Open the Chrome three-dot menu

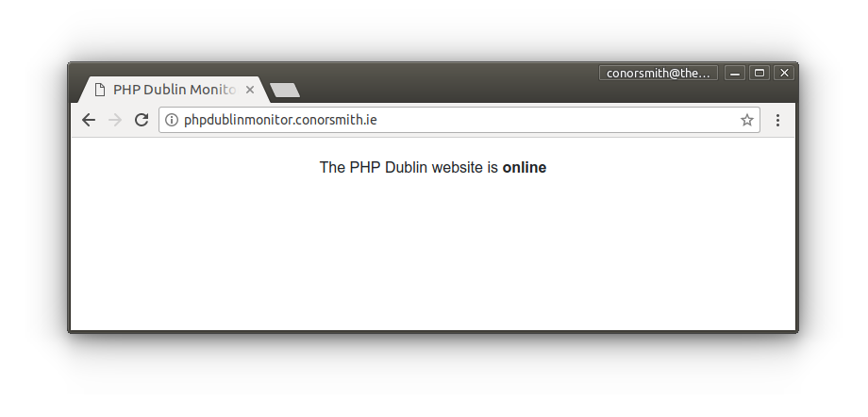coord(777,120)
